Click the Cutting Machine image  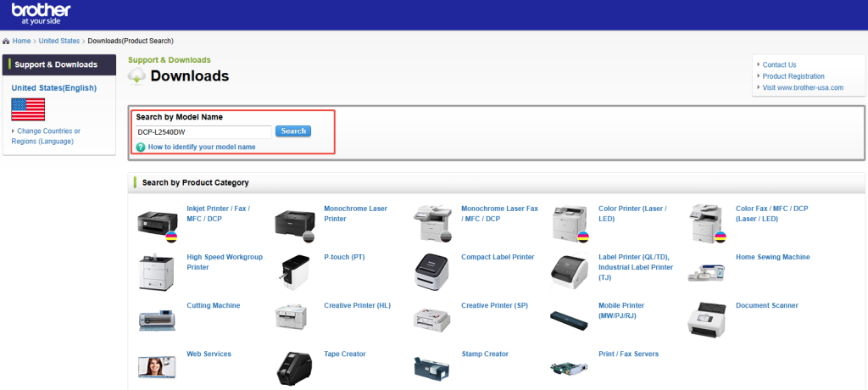(157, 320)
